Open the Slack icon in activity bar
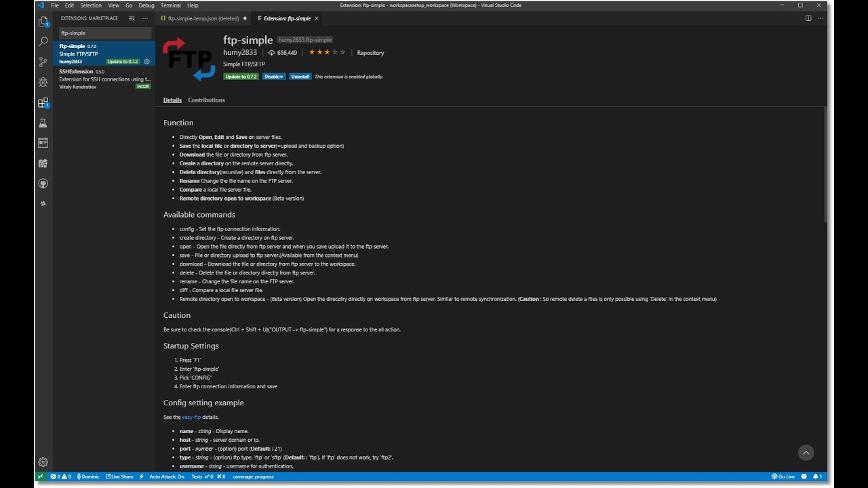 [43, 203]
